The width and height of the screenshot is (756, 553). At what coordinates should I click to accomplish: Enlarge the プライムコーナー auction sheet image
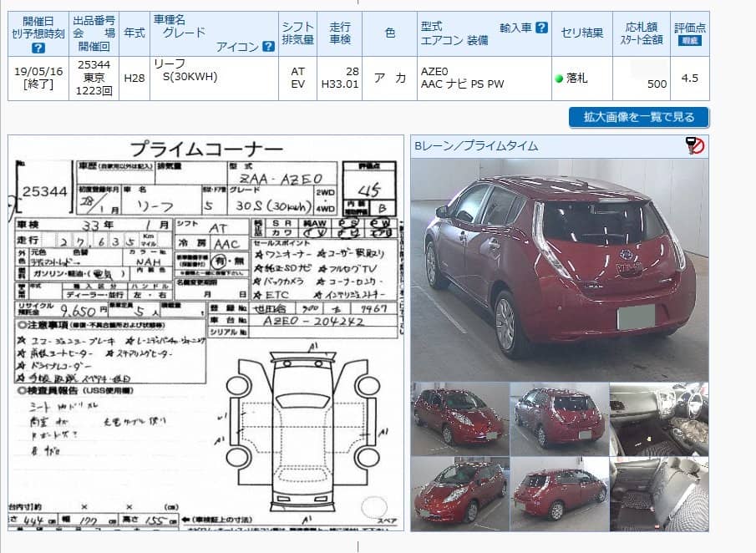pyautogui.click(x=206, y=332)
